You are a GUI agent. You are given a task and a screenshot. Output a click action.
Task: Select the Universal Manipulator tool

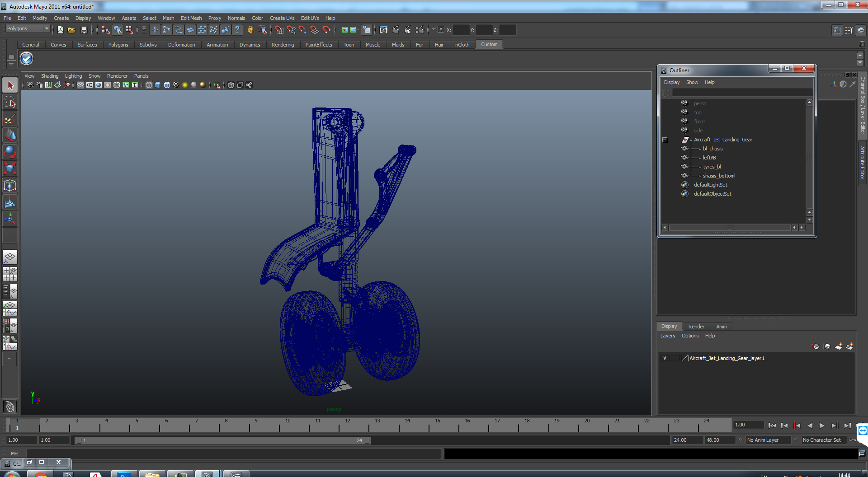click(x=10, y=185)
